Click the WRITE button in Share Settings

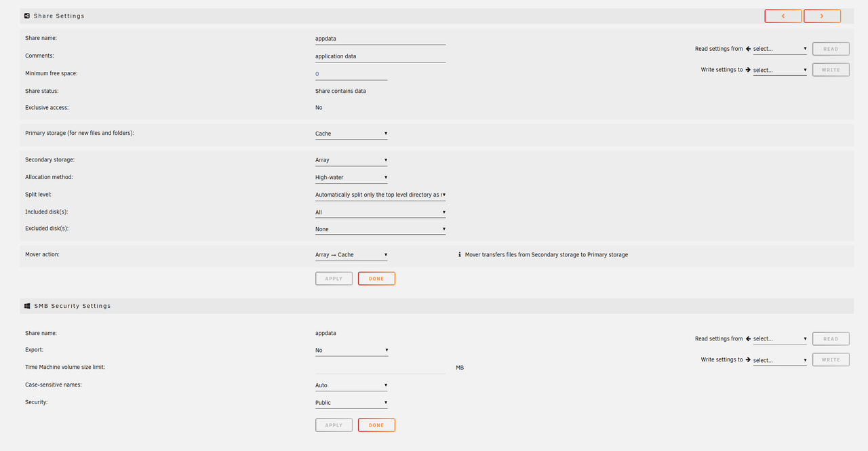[831, 70]
